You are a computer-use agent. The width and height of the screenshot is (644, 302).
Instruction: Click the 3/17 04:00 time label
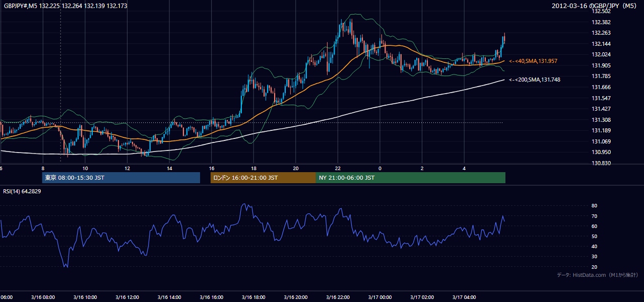pos(464,297)
